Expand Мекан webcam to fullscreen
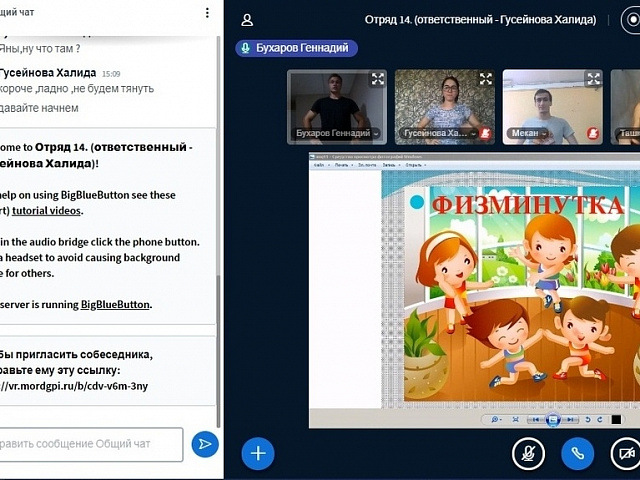 point(593,79)
